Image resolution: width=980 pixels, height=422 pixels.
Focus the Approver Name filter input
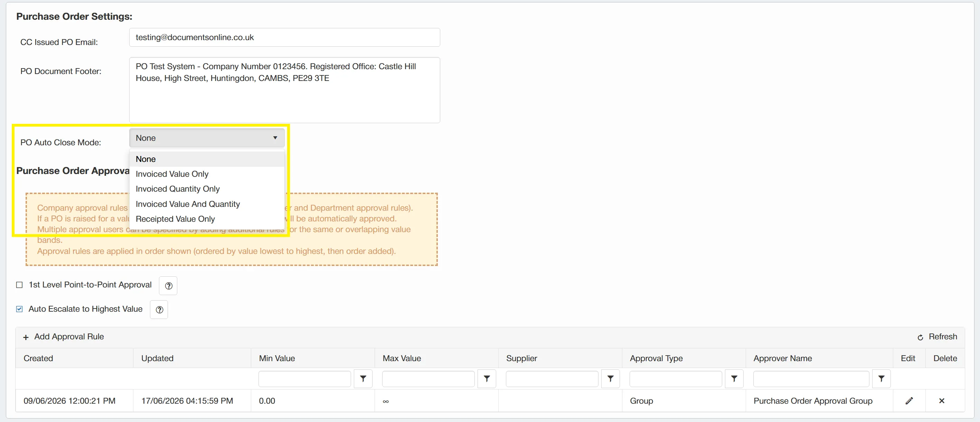(x=811, y=379)
